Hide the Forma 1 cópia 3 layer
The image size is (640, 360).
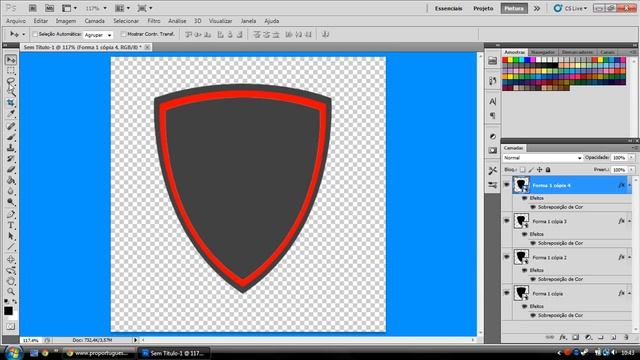pos(507,221)
